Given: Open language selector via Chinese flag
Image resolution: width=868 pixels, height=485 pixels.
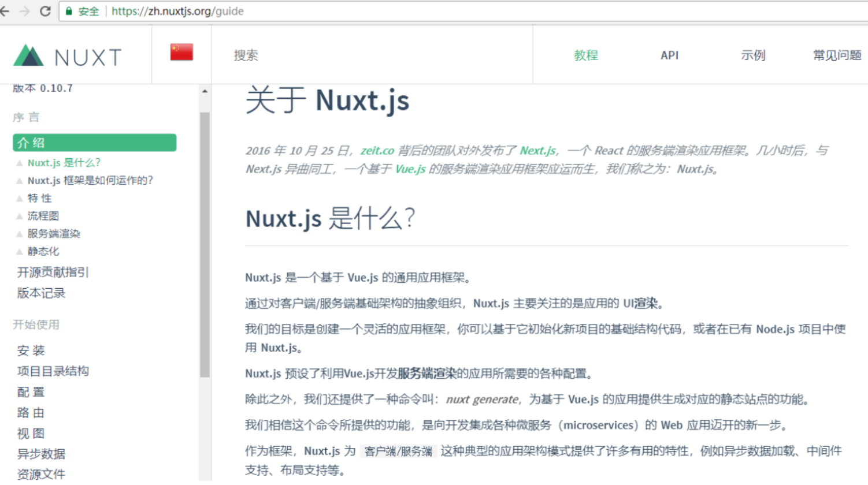Looking at the screenshot, I should point(181,52).
